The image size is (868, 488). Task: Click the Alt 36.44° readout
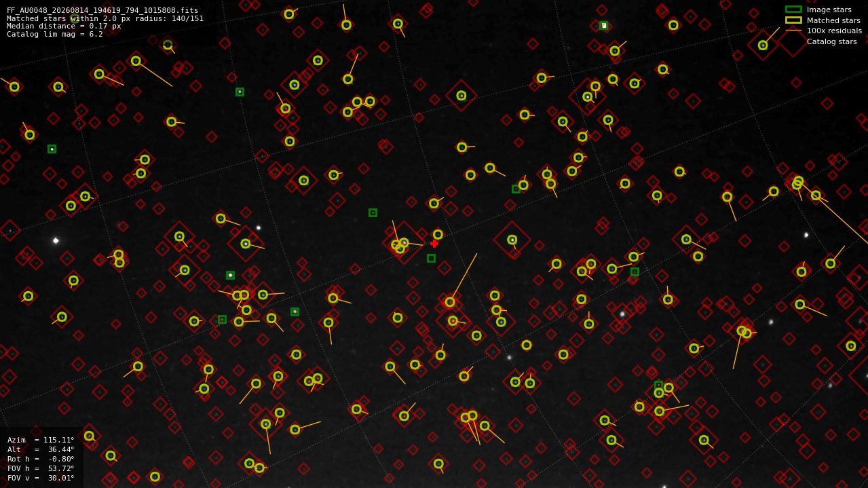pyautogui.click(x=41, y=449)
